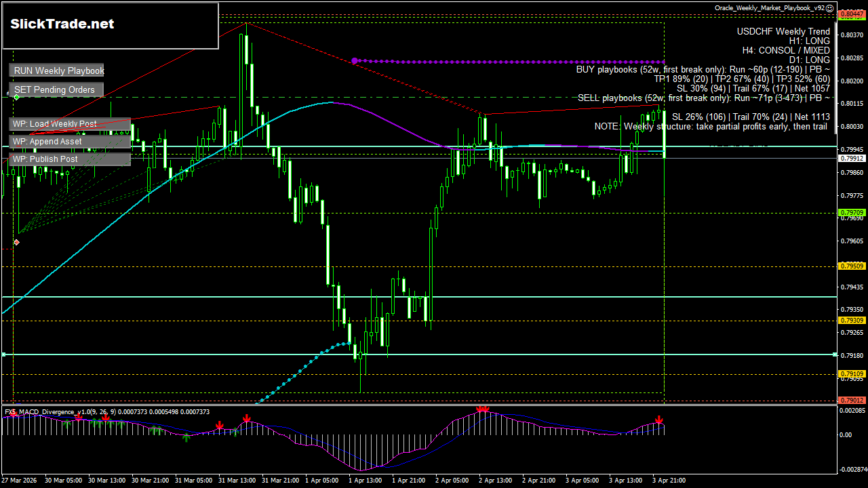Select the purple dot starting the dotted line
868x488 pixels.
coord(355,61)
